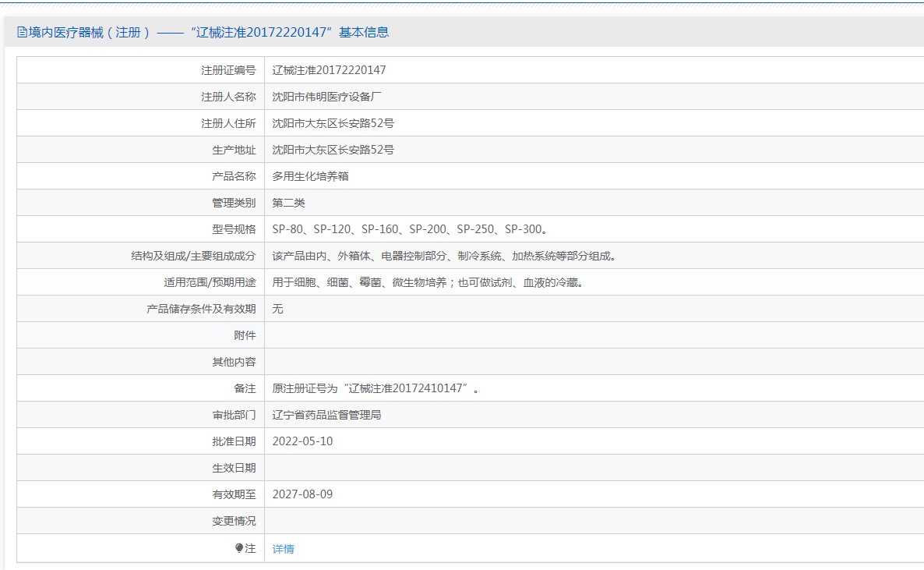924x570 pixels.
Task: Click the 附件 row label
Action: coord(244,335)
